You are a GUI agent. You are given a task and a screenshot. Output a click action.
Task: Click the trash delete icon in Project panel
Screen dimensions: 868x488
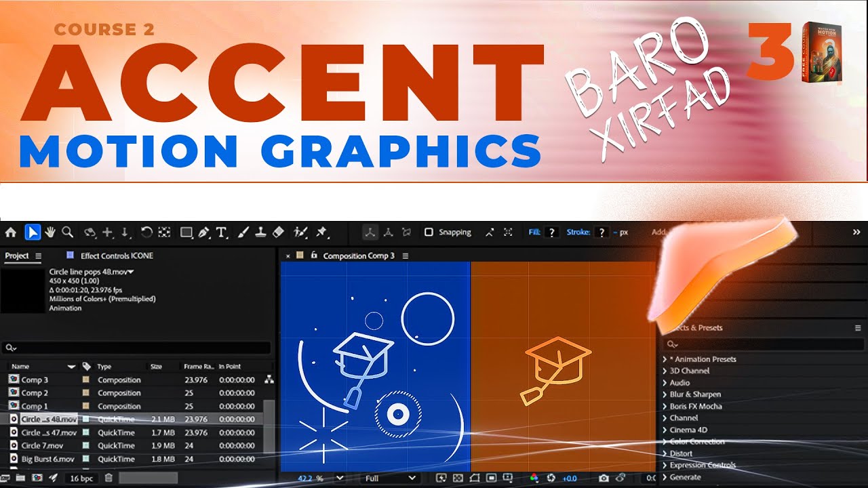click(108, 478)
